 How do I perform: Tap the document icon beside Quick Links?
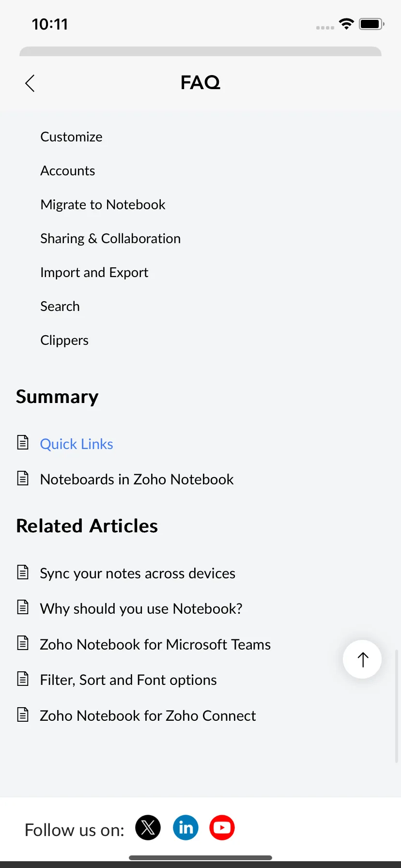[x=23, y=442]
